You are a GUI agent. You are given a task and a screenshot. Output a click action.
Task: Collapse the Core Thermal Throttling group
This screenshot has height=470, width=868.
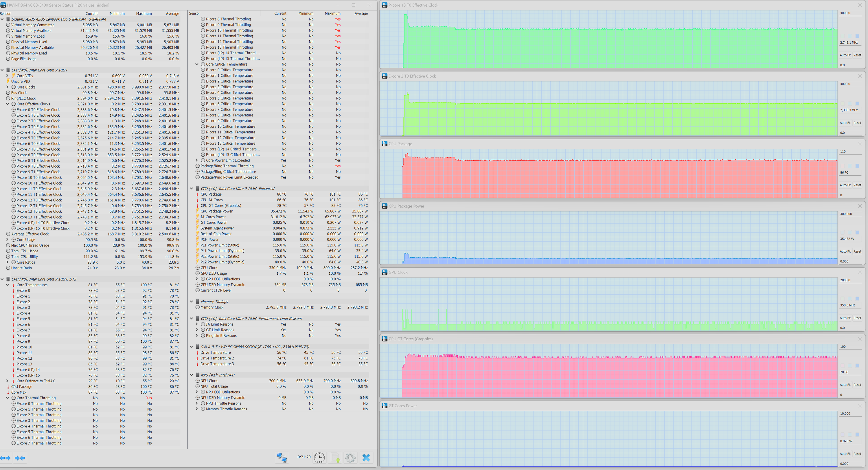point(8,398)
